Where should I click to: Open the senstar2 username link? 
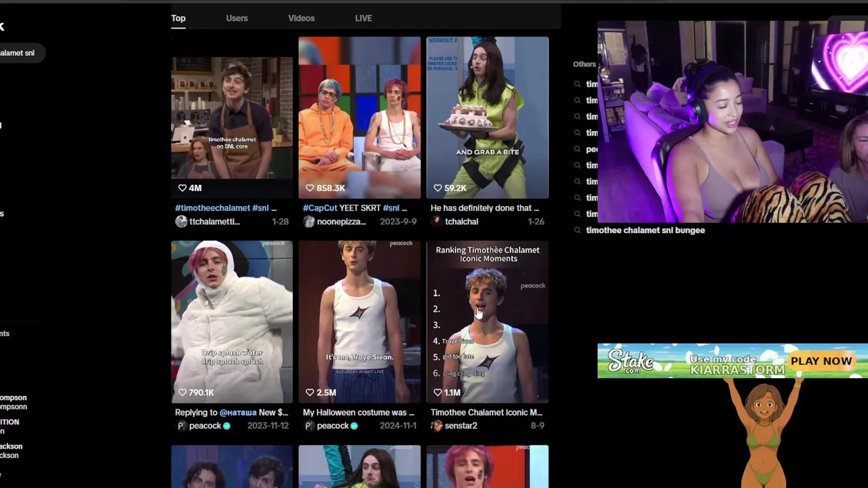pos(461,426)
